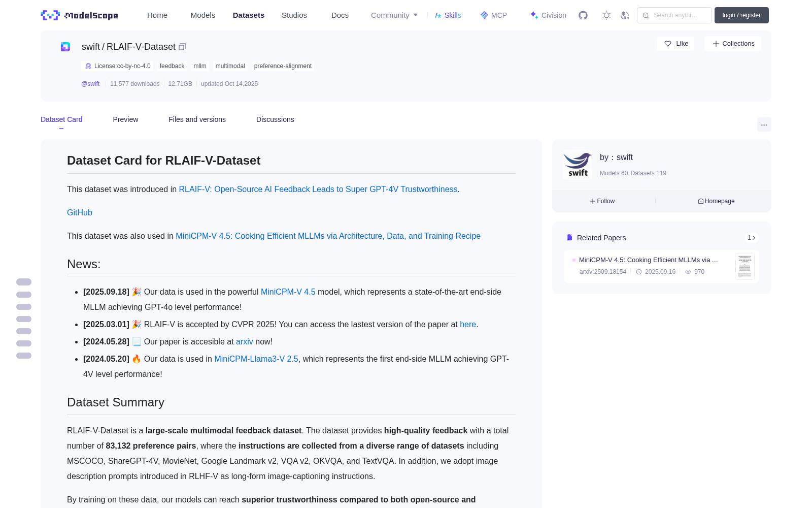
Task: Open swift's Homepage button
Action: click(x=716, y=201)
